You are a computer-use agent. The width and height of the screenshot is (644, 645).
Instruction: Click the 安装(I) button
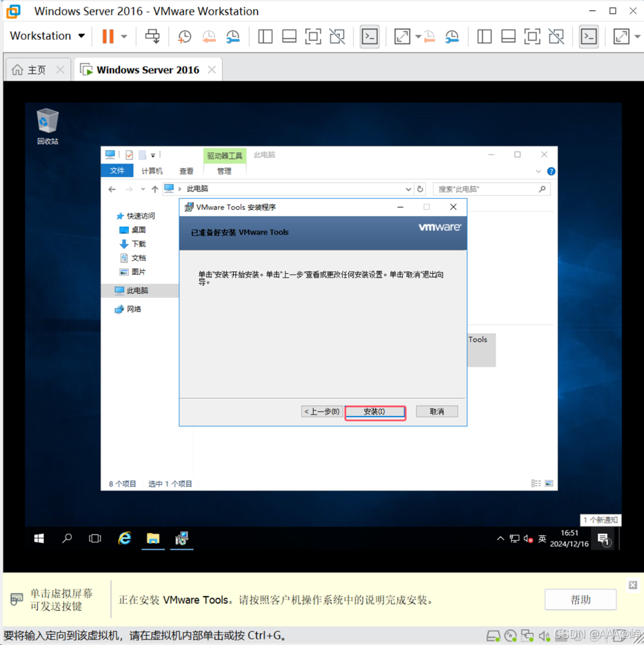coord(375,412)
